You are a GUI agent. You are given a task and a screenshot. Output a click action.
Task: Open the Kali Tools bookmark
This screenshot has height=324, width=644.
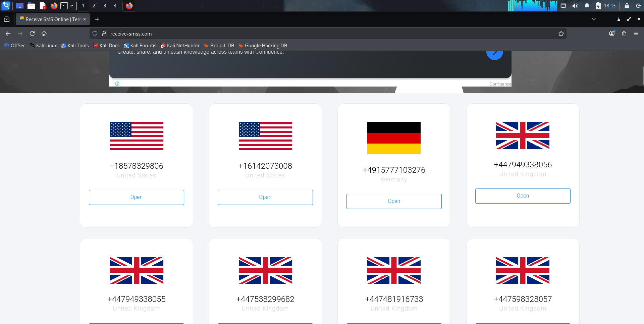point(75,46)
